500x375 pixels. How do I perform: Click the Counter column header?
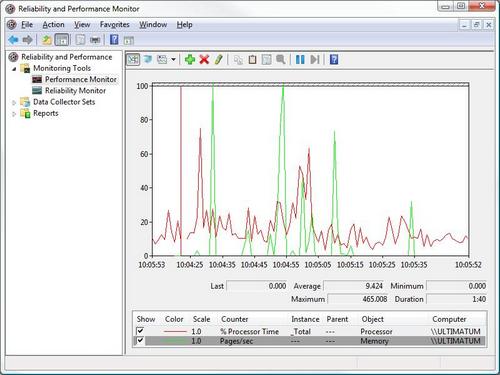(235, 319)
